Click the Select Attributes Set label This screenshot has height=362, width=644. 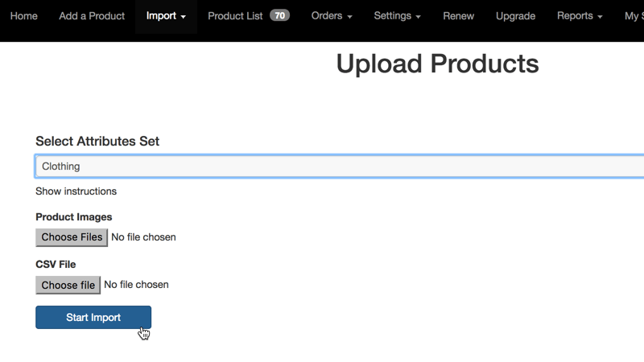(x=97, y=142)
